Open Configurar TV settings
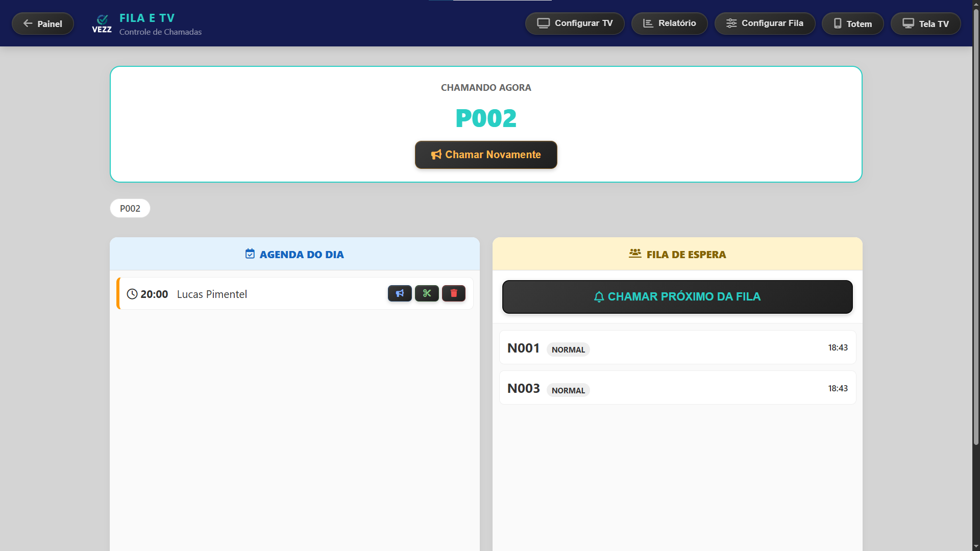980x551 pixels. 575,23
